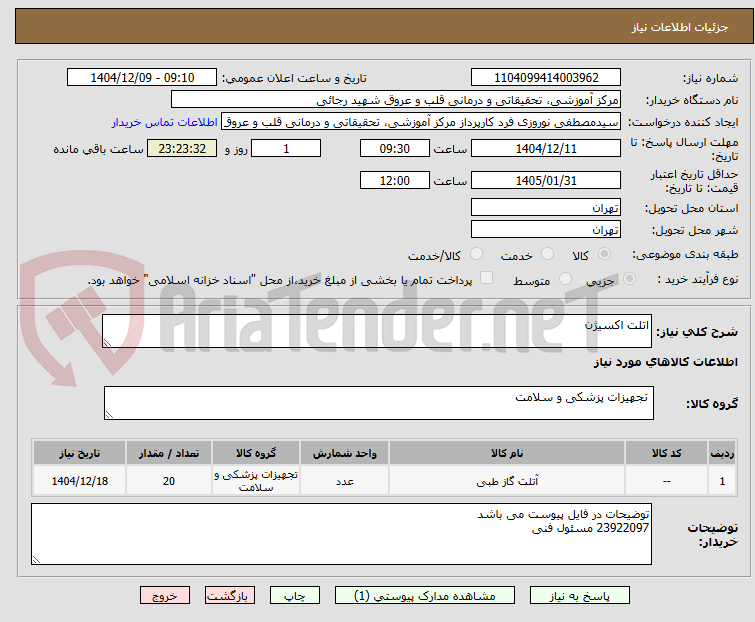Select the متوسط purchase type radio
Viewport: 755px width, 622px height.
[565, 279]
